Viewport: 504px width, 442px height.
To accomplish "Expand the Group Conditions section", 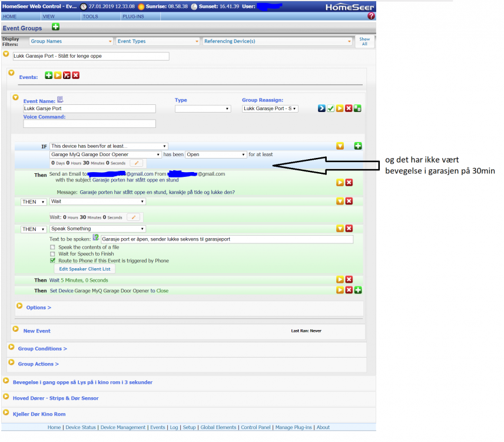I will 42,348.
